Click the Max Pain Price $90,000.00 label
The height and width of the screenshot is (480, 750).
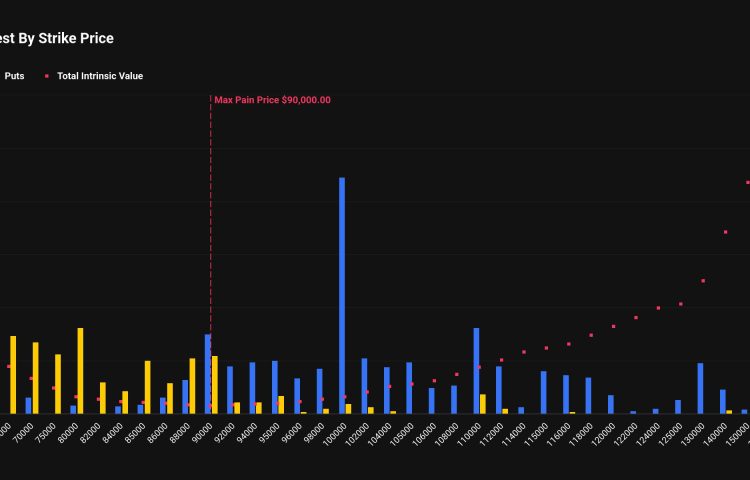tap(272, 100)
